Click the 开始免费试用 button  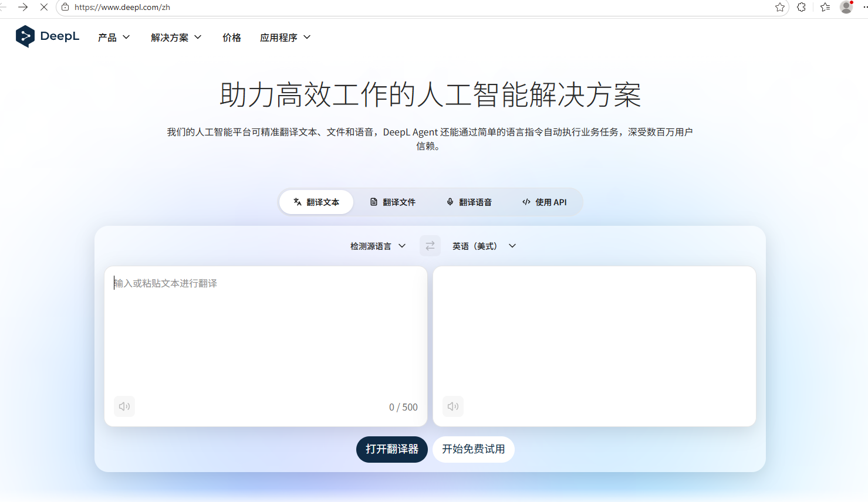pyautogui.click(x=474, y=449)
